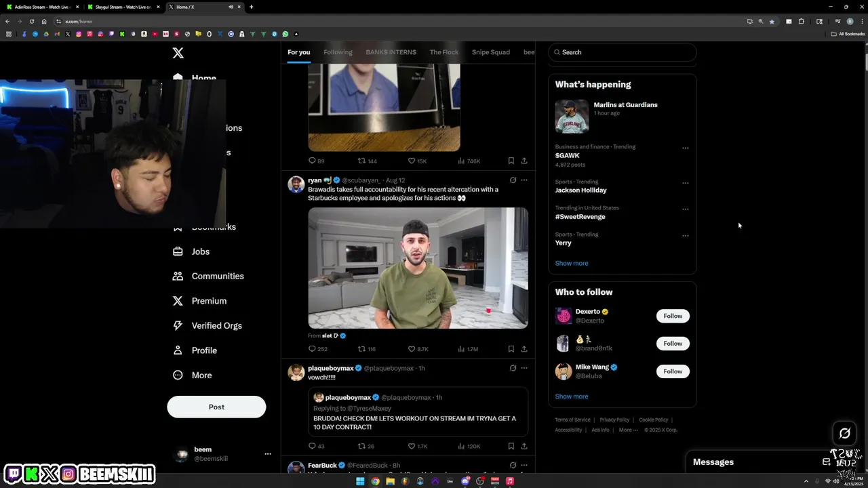Expand the More menu in sidebar
This screenshot has width=868, height=488.
point(192,375)
